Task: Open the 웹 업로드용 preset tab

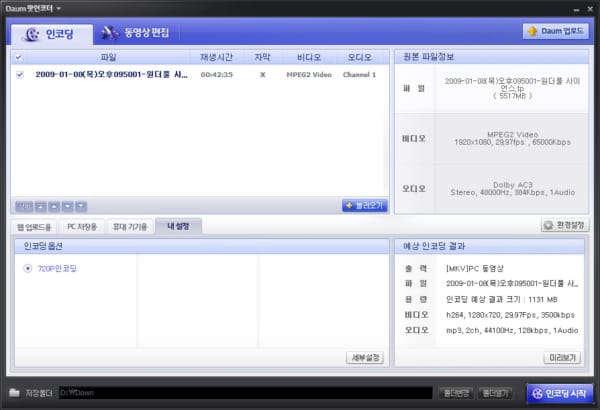Action: [x=34, y=227]
